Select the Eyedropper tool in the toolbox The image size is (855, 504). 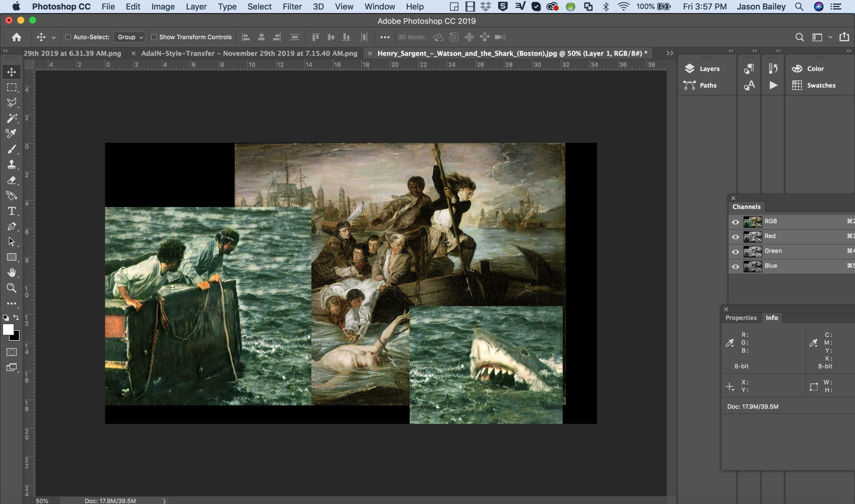(x=12, y=133)
